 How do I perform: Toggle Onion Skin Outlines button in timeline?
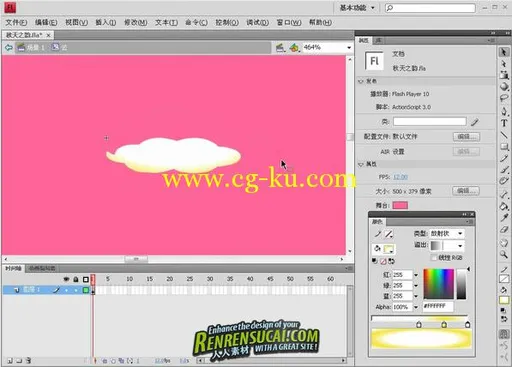[113, 361]
